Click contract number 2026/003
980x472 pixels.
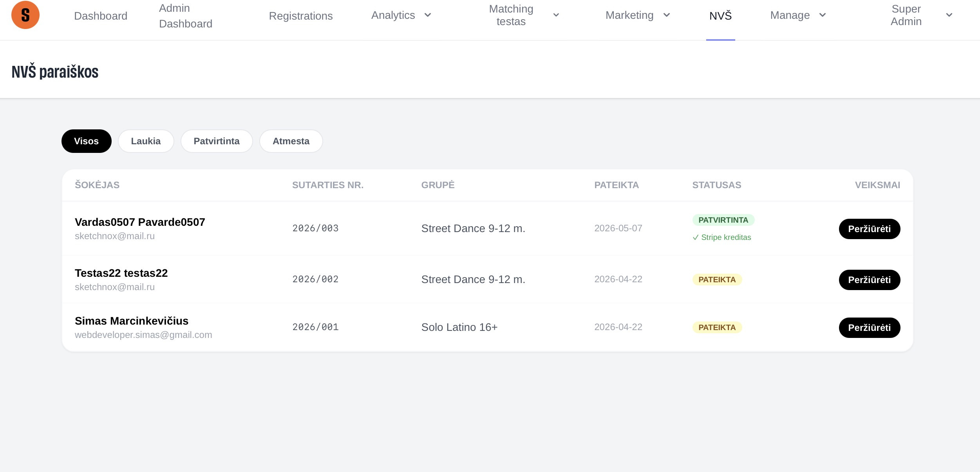click(315, 228)
